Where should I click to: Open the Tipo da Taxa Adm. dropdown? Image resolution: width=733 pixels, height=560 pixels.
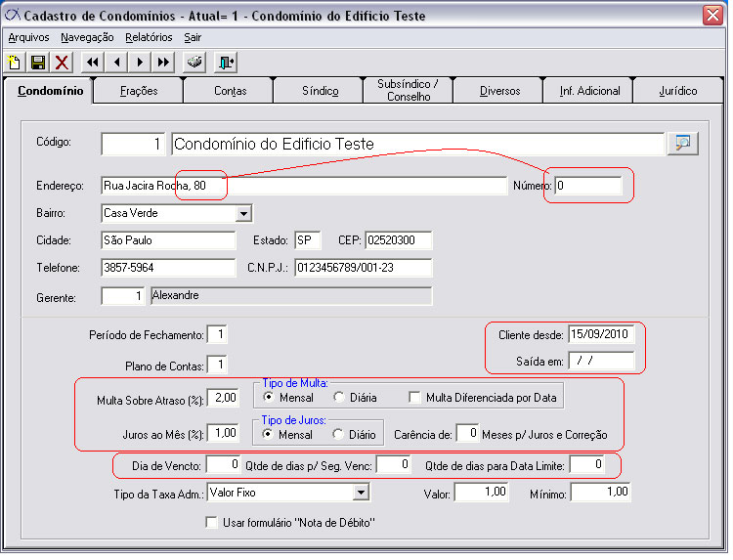(x=361, y=493)
